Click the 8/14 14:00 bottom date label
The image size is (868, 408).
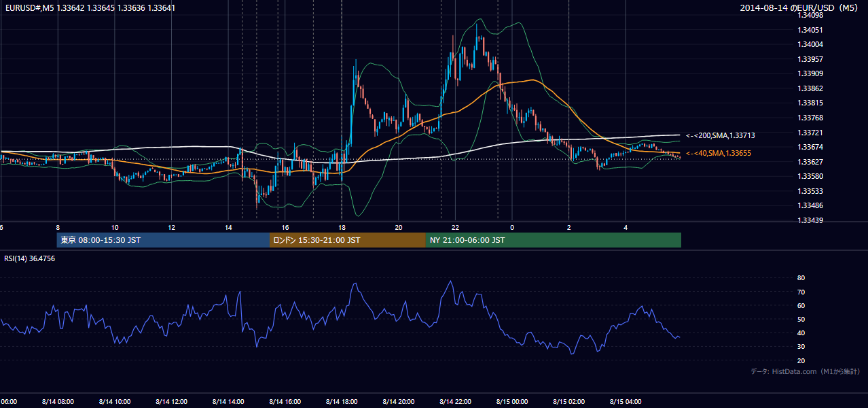(x=228, y=401)
